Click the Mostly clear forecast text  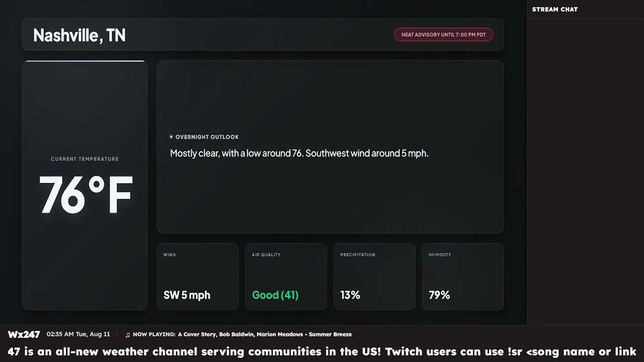(299, 153)
